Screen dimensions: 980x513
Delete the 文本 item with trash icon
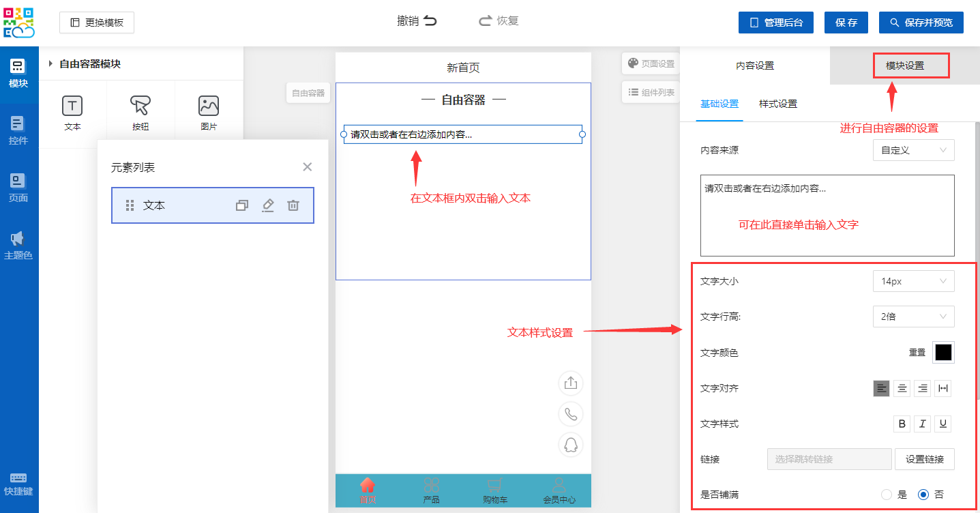click(x=293, y=205)
